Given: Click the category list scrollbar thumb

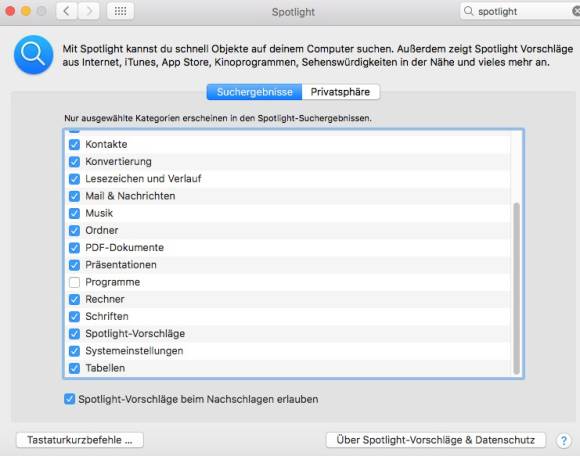Looking at the screenshot, I should tap(516, 288).
